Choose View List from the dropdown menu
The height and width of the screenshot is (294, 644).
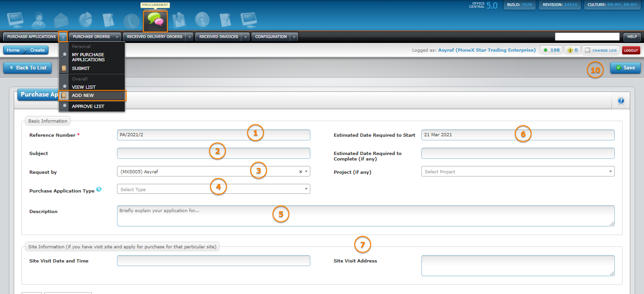[x=84, y=87]
